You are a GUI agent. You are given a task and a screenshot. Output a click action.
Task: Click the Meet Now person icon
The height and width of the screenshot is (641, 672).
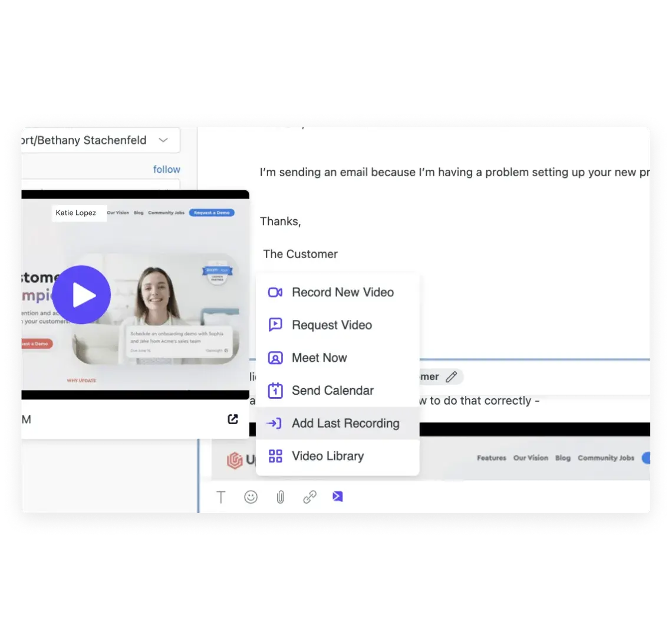tap(275, 358)
